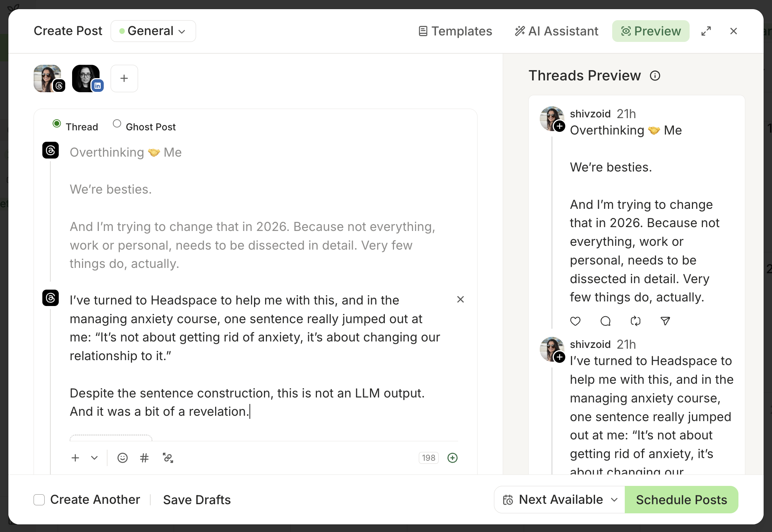The height and width of the screenshot is (532, 772).
Task: Click the first thread text starting with Overthinking
Action: click(253, 208)
